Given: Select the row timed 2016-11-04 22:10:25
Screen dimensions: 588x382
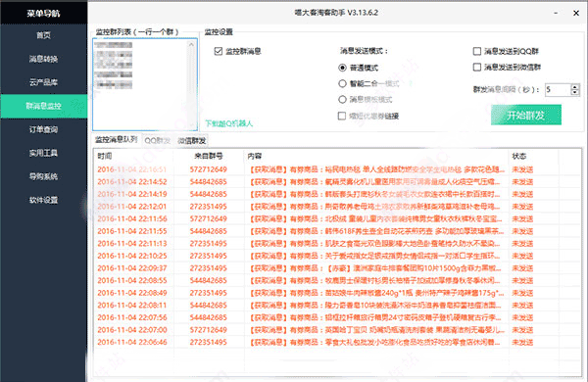Looking at the screenshot, I should pyautogui.click(x=337, y=256).
